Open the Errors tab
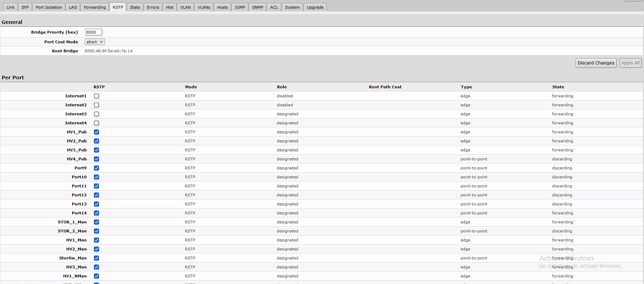644x284 pixels. pyautogui.click(x=153, y=7)
